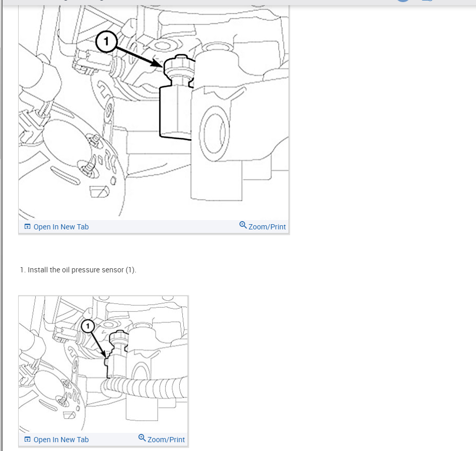Open Zoom/Print for the small connector diagram
Screen dimensions: 476x451
tap(162, 439)
